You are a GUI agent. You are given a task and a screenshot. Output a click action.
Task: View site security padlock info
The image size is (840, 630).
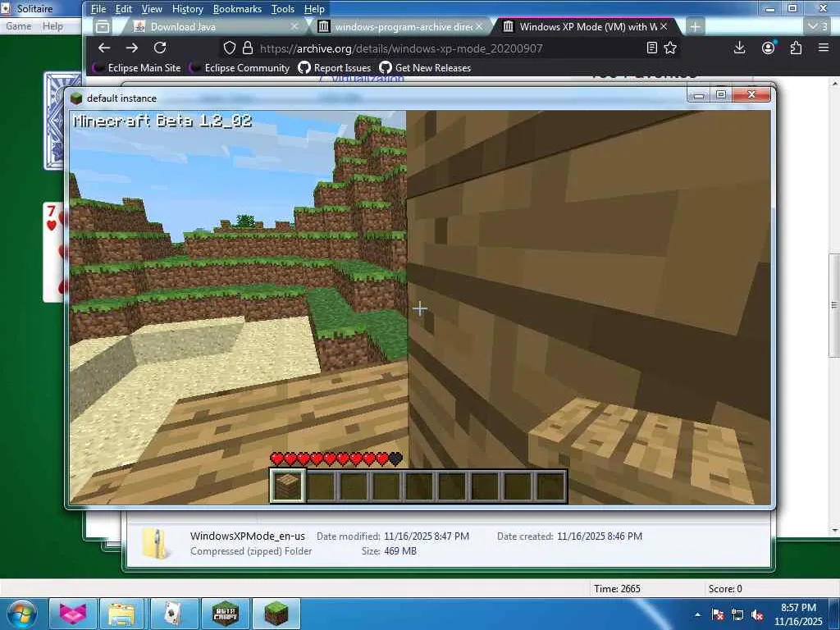pos(248,48)
